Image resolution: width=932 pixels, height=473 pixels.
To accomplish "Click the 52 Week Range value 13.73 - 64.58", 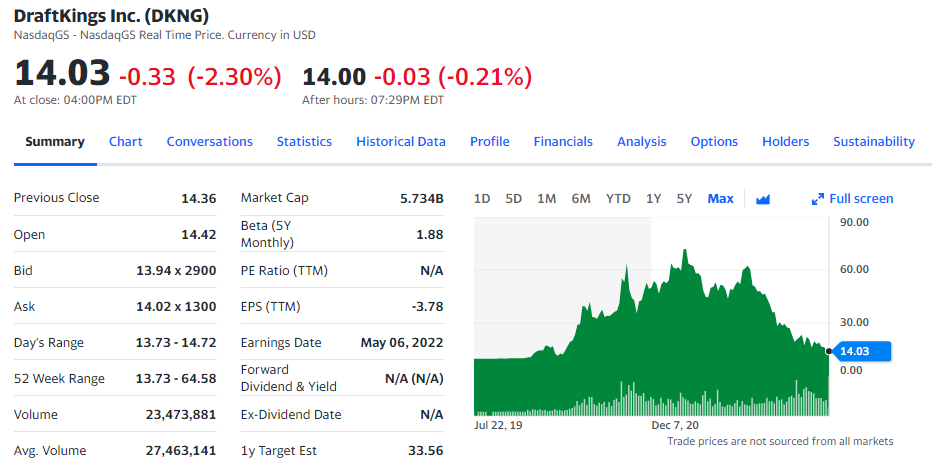I will pos(176,379).
